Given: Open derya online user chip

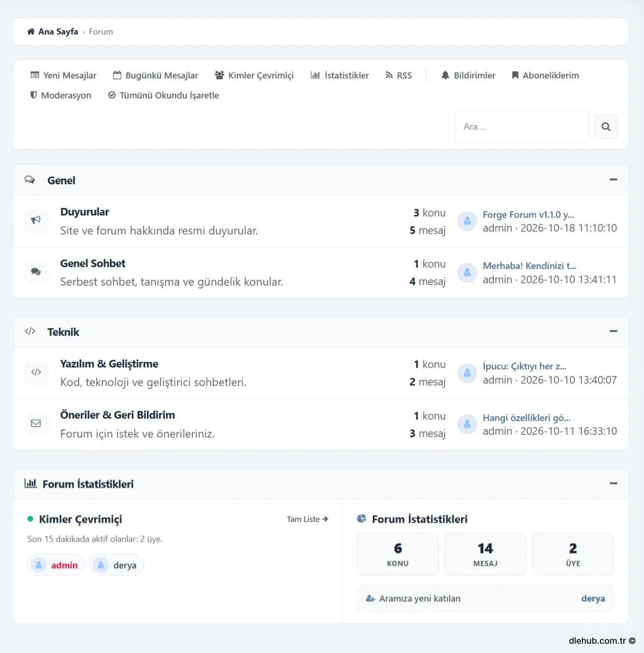Looking at the screenshot, I should click(x=116, y=565).
